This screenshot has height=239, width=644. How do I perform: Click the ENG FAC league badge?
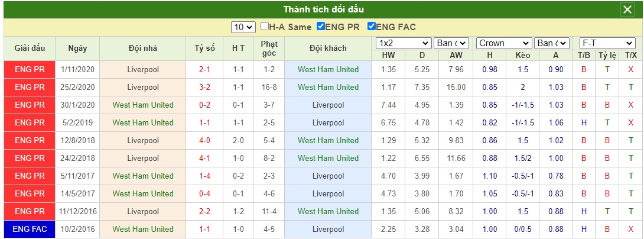pos(30,229)
